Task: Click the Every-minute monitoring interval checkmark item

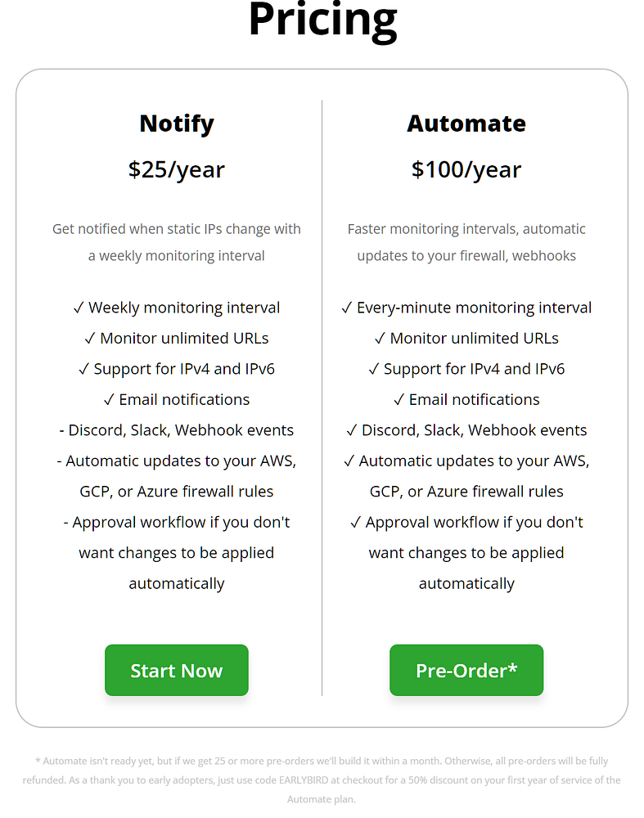Action: tap(466, 308)
